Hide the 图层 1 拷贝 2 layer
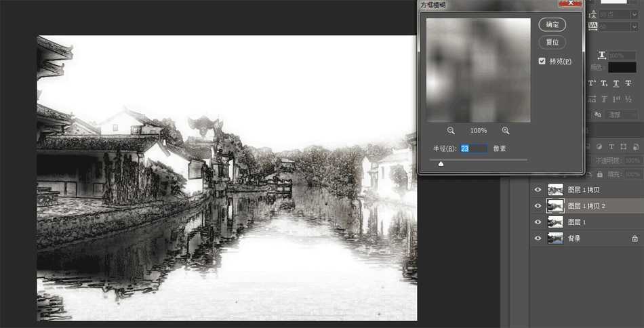Viewport: 644px width, 328px height. 538,206
